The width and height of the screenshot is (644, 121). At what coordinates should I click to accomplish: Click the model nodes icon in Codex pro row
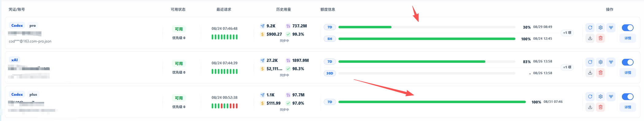tap(611, 27)
